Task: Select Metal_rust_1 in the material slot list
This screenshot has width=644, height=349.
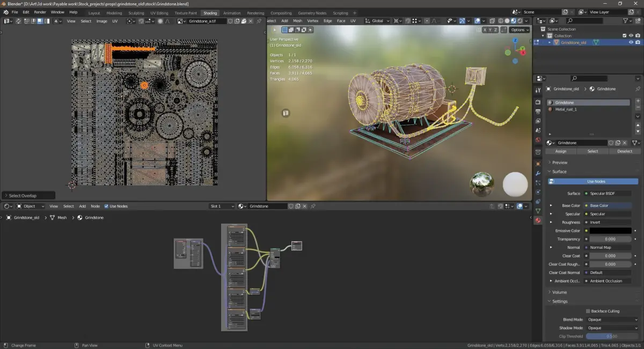Action: [x=566, y=109]
